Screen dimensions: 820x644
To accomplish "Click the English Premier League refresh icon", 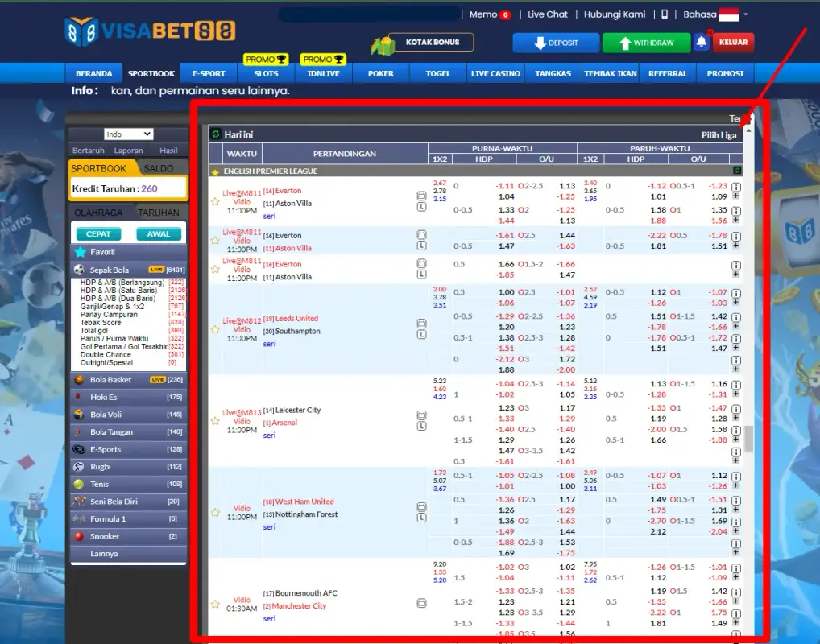I will pyautogui.click(x=737, y=171).
